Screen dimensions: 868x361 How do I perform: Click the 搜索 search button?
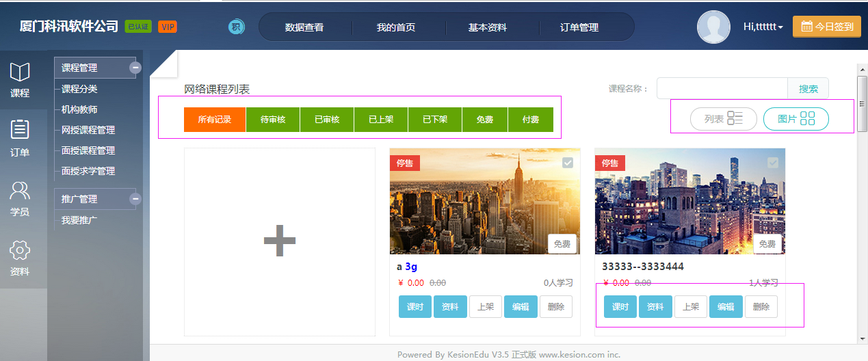[808, 89]
